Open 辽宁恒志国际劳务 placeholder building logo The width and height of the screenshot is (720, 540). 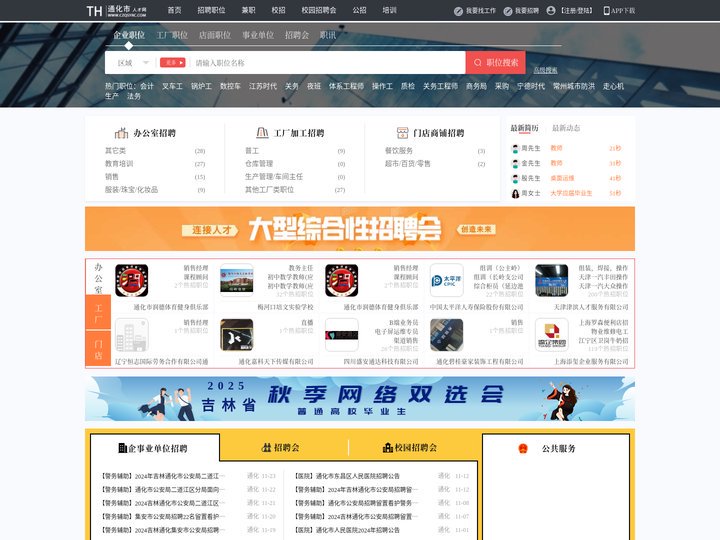point(132,335)
